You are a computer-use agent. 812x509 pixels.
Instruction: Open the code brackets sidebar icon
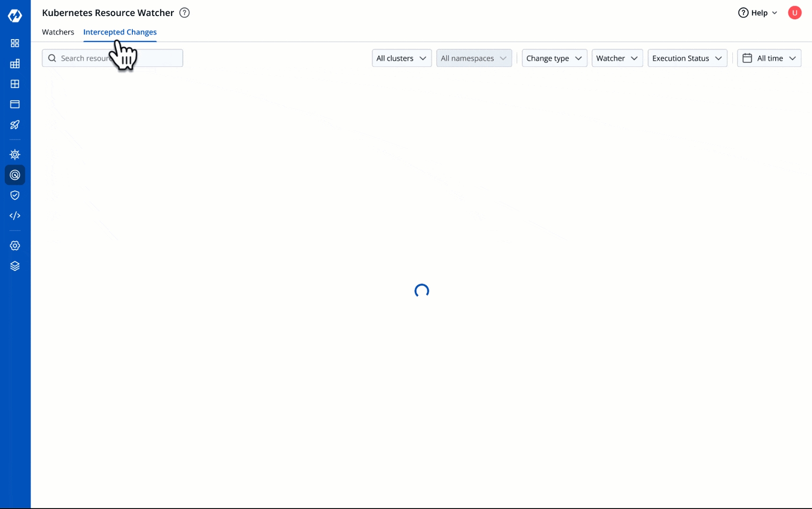(15, 216)
